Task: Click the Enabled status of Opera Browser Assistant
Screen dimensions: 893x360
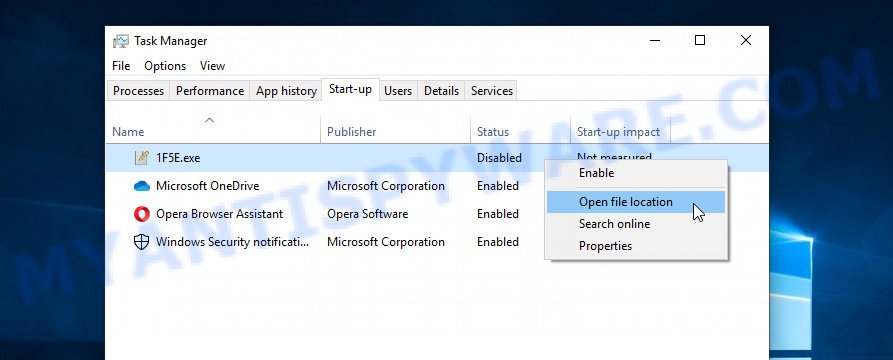Action: 498,214
